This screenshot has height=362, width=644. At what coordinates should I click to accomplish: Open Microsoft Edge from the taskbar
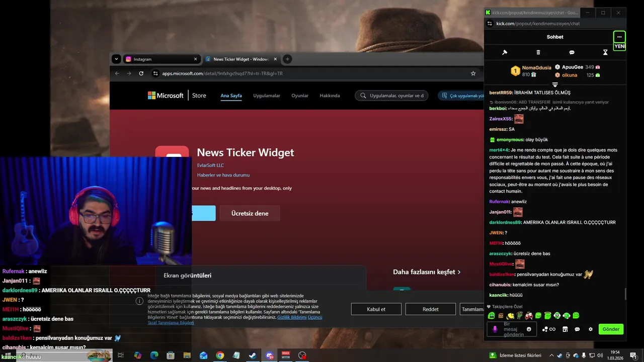(x=154, y=355)
